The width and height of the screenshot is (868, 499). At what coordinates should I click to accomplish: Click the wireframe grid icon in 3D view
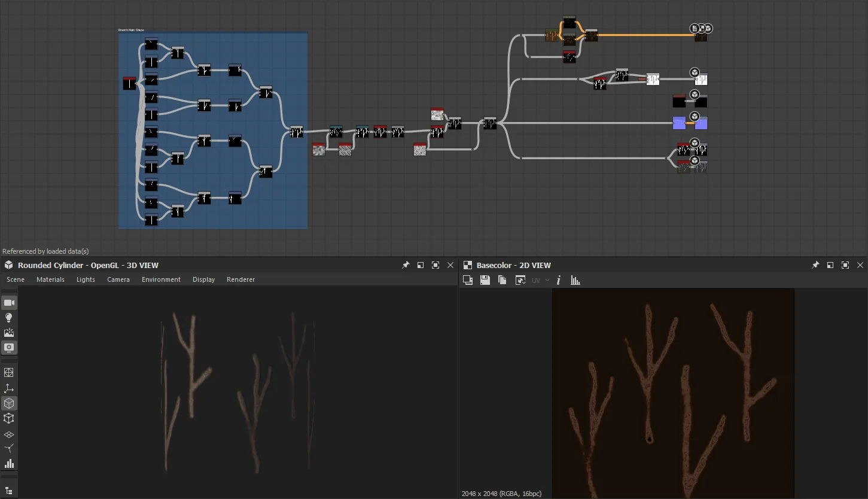point(9,373)
